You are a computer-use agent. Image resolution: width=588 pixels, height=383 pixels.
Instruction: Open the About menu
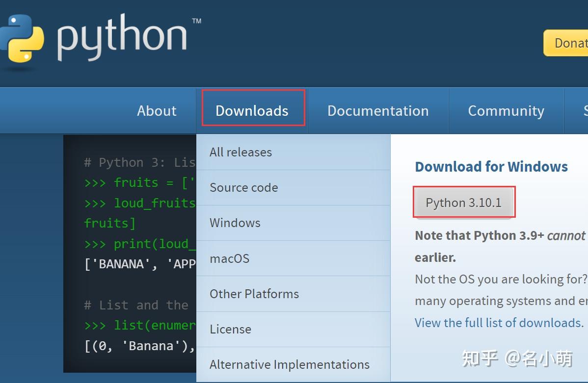(157, 111)
